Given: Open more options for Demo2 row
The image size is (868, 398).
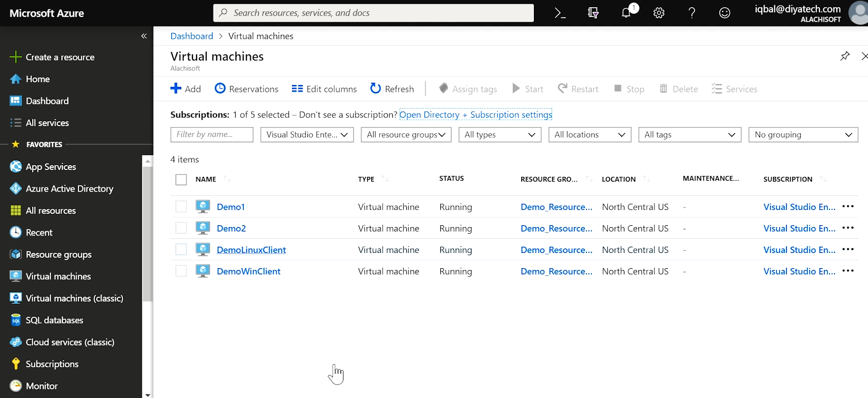Looking at the screenshot, I should pyautogui.click(x=848, y=228).
